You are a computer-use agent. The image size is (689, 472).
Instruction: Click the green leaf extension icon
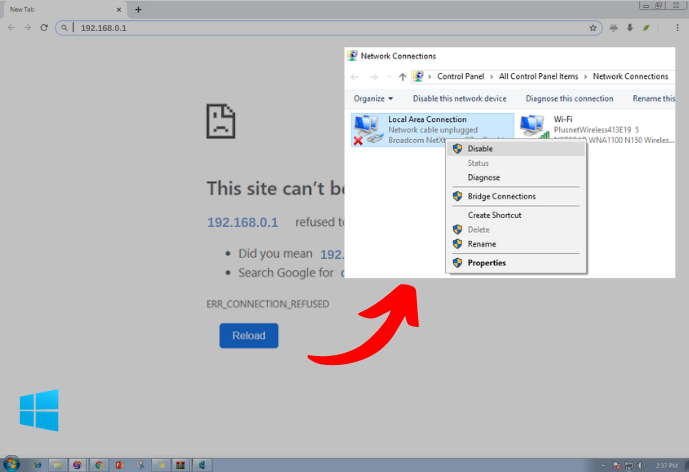646,28
